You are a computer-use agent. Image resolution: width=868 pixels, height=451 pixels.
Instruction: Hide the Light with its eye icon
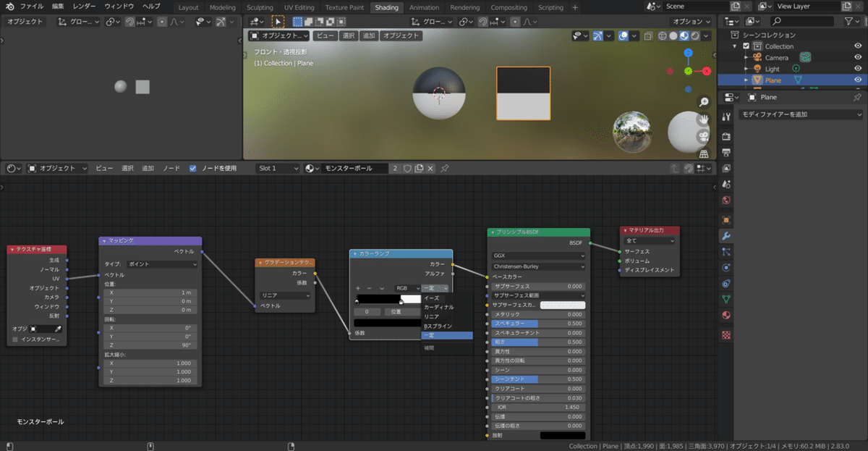coord(858,69)
